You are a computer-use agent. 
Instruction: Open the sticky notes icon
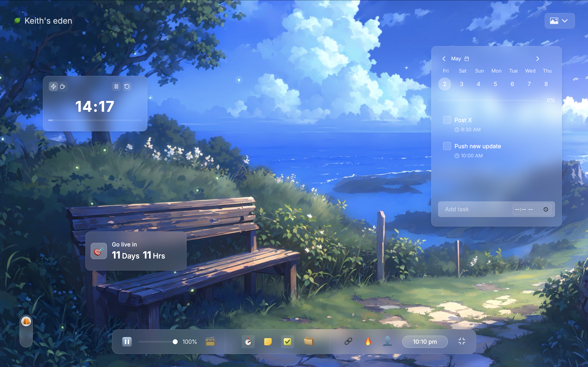click(268, 342)
